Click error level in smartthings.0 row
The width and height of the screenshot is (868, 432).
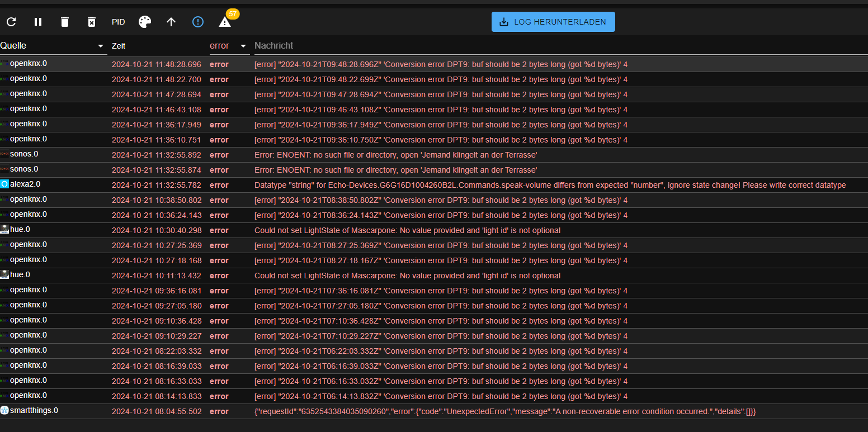(219, 411)
